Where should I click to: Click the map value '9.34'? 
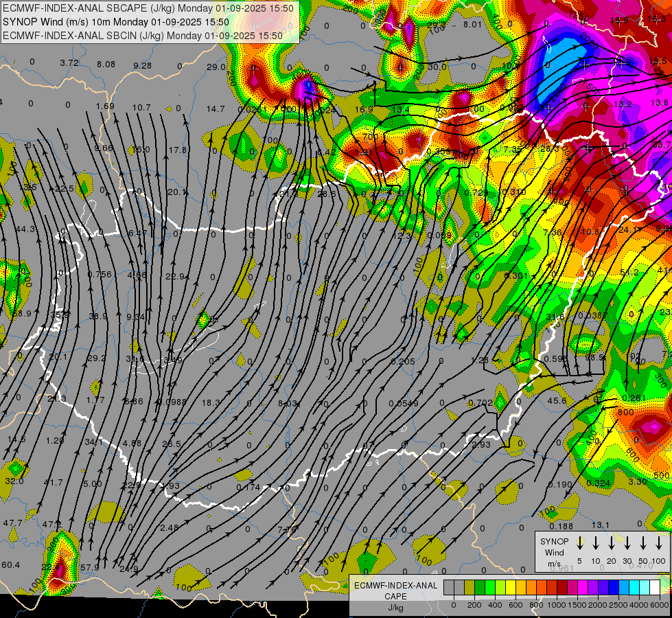tap(136, 317)
